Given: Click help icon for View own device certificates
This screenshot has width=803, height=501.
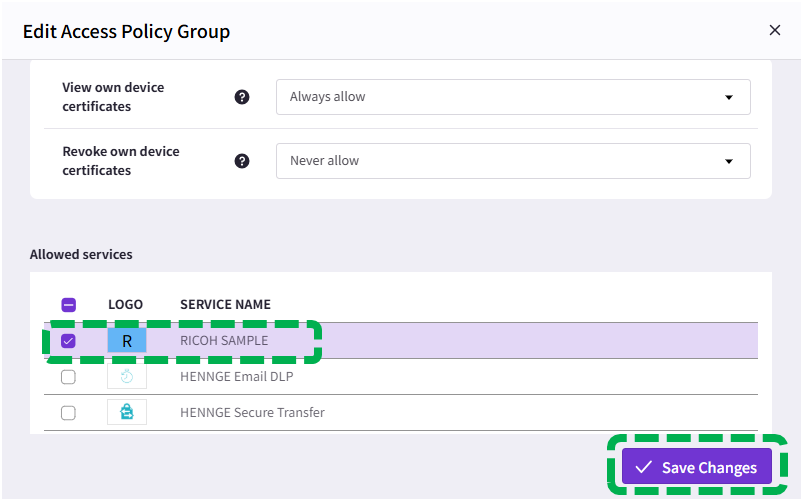Looking at the screenshot, I should point(242,97).
